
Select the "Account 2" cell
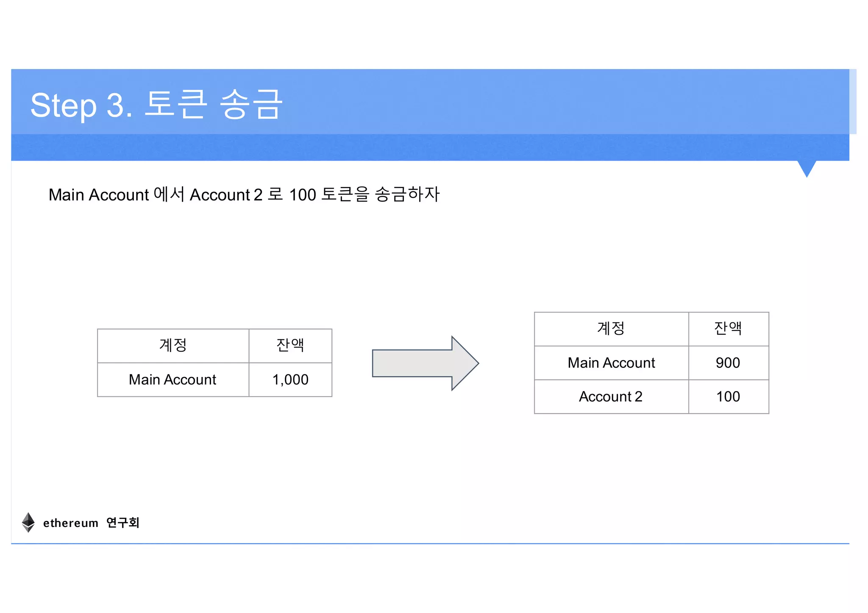pyautogui.click(x=611, y=397)
